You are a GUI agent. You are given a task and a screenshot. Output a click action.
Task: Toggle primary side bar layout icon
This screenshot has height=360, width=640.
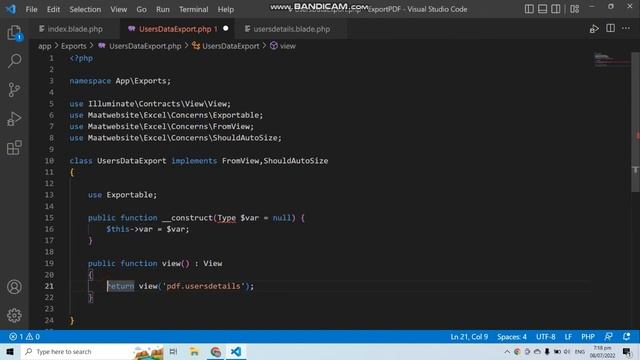click(x=529, y=9)
